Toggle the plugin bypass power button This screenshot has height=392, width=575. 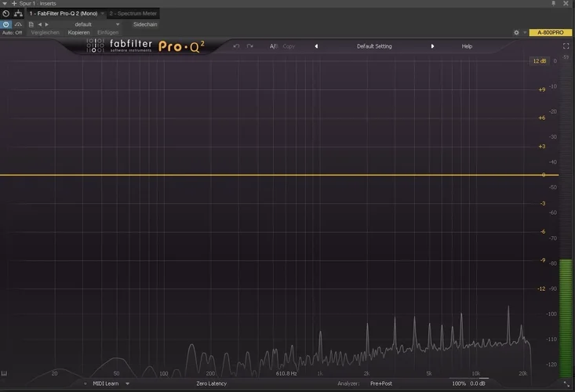point(5,24)
